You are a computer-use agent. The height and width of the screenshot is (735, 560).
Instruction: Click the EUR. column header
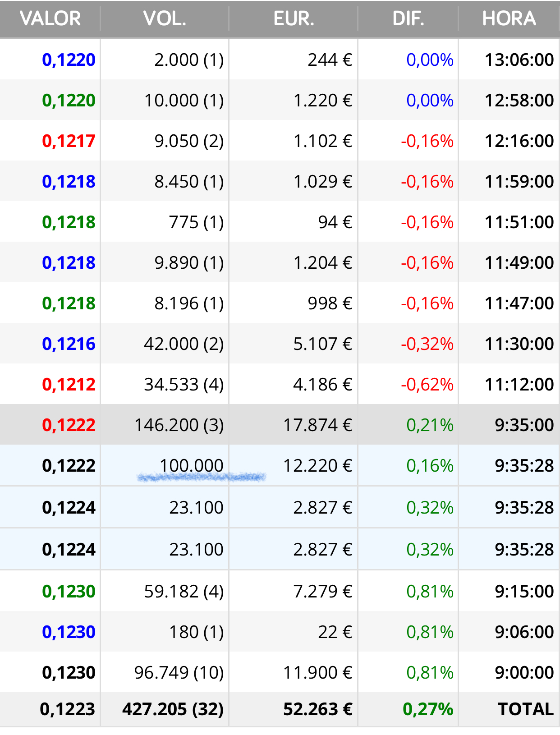(294, 19)
